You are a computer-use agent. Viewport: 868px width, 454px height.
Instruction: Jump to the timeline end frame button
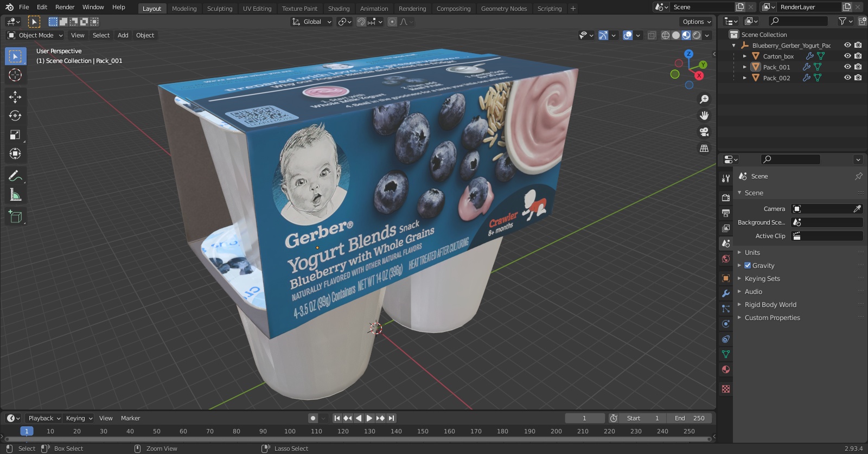click(x=391, y=418)
